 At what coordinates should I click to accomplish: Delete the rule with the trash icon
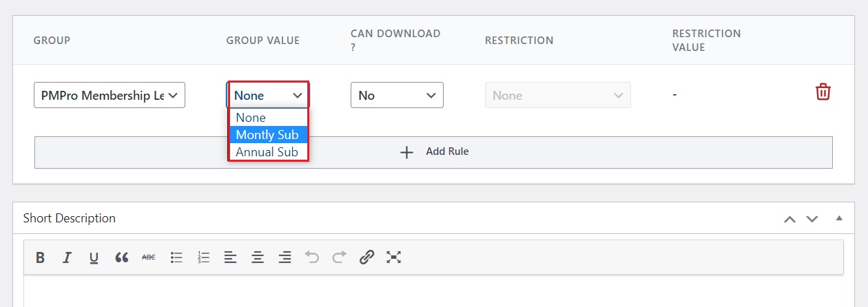823,92
